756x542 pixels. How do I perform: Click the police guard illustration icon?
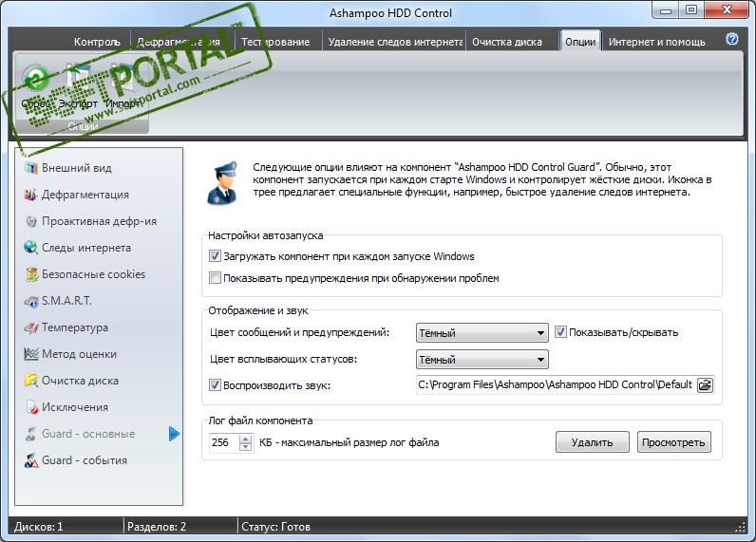tap(223, 183)
